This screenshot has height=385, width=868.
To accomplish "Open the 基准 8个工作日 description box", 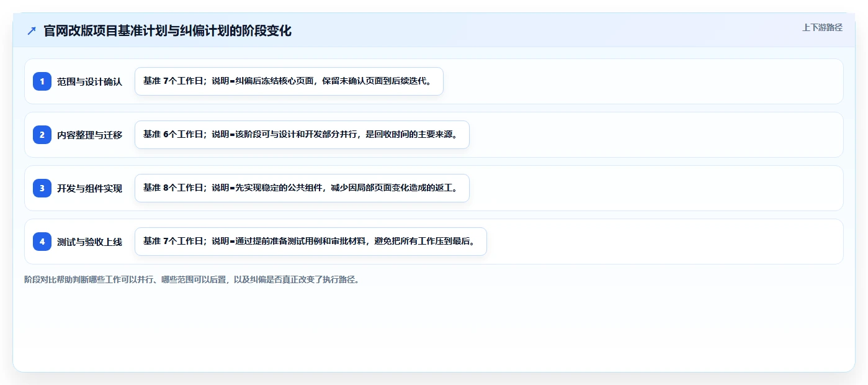I will 302,188.
